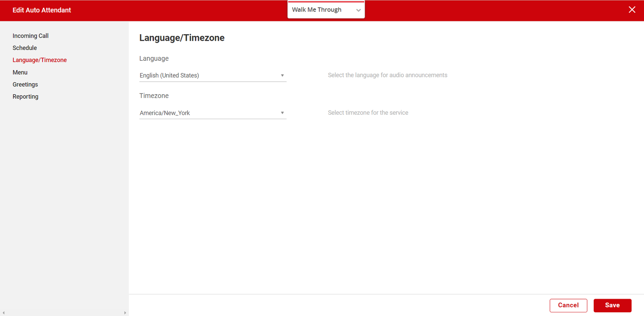Screen dimensions: 644x316
Task: Click the Edit Auto Attendant title
Action: pyautogui.click(x=42, y=10)
